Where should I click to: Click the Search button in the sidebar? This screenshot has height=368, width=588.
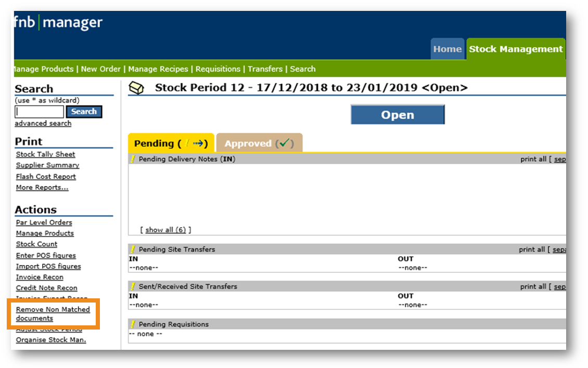(84, 112)
